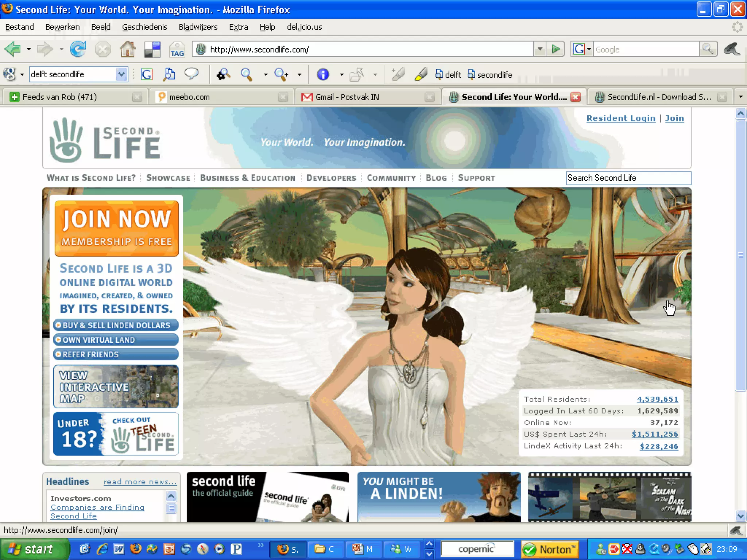Screen dimensions: 747x560
Task: Click the Google search magnifier icon
Action: [x=708, y=49]
